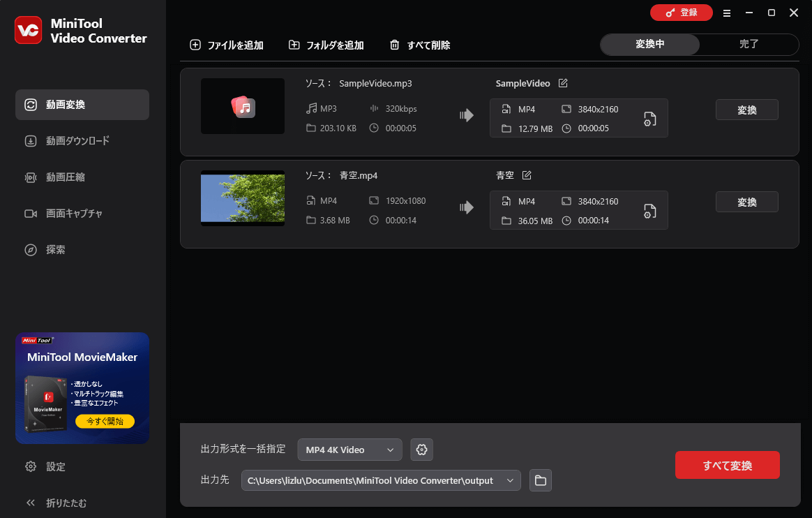
Task: Open the hamburger menu in the title bar
Action: click(727, 13)
